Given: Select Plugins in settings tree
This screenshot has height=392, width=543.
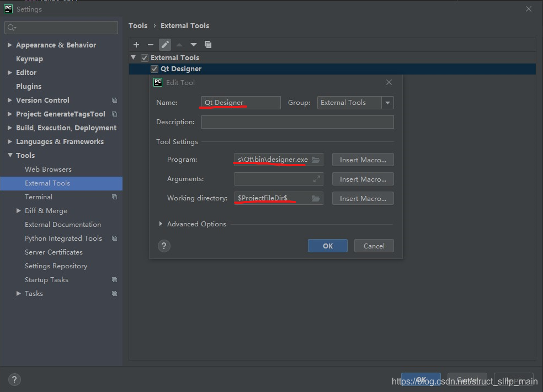Looking at the screenshot, I should (29, 86).
